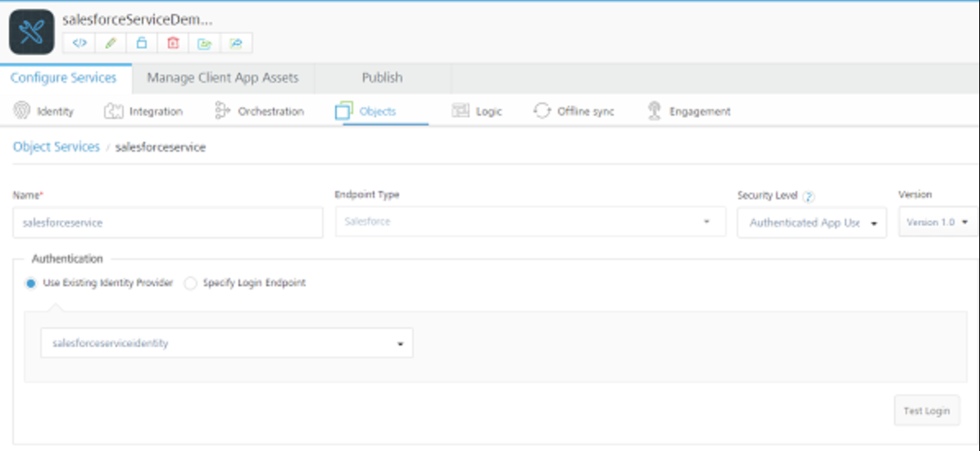Navigate to Object Services breadcrumb link
Image resolution: width=980 pixels, height=451 pixels.
(x=57, y=147)
